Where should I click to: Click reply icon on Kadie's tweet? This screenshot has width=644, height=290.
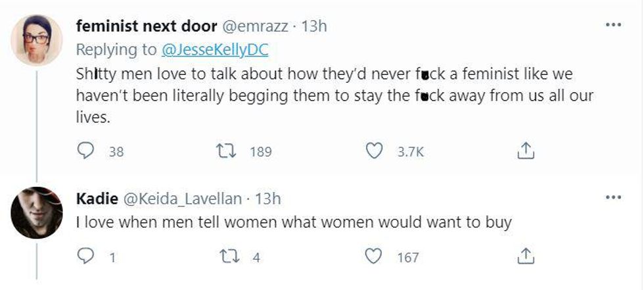pyautogui.click(x=86, y=256)
